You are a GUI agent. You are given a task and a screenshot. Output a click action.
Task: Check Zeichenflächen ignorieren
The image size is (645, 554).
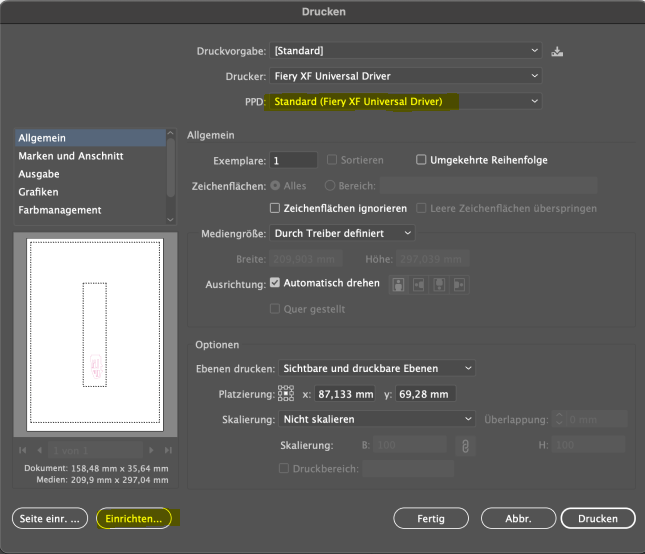275,208
